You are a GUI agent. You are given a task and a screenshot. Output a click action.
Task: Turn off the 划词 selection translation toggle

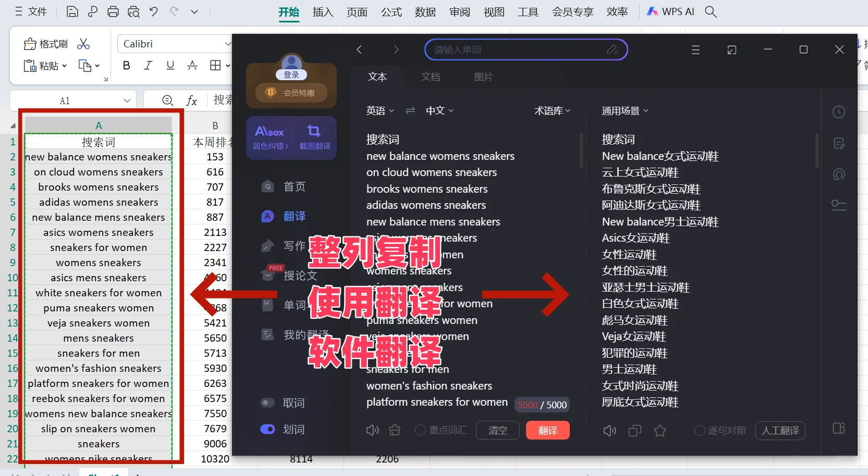coord(267,429)
